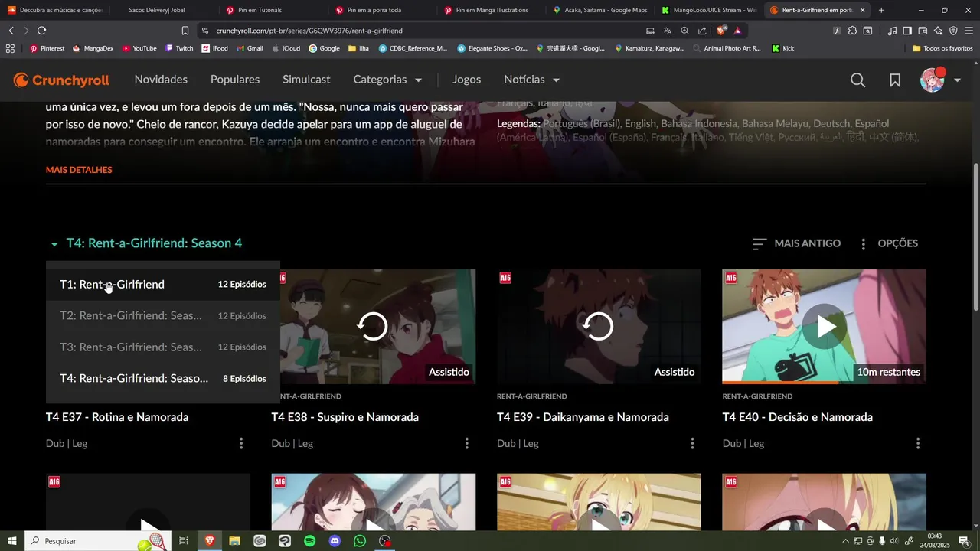Go to Crunchyroll home via logo

click(61, 80)
